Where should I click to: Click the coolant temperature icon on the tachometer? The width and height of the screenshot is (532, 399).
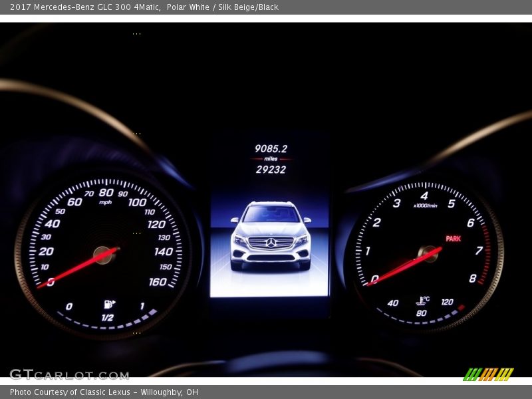pos(423,301)
